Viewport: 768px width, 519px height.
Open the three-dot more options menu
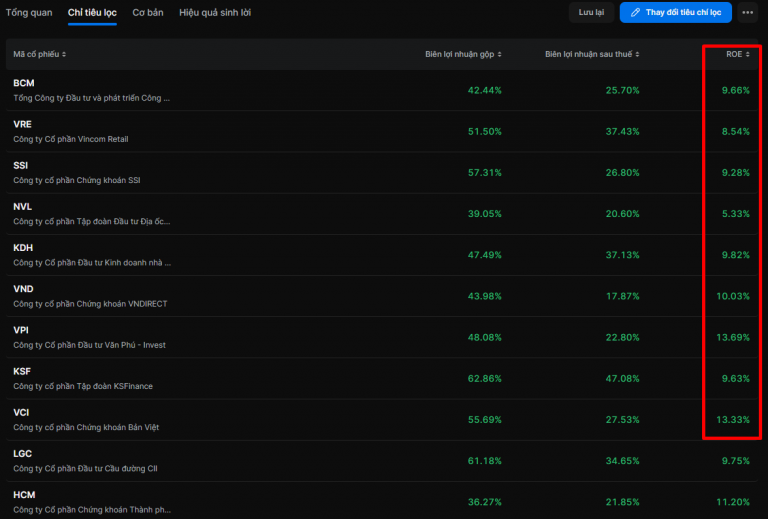[748, 13]
